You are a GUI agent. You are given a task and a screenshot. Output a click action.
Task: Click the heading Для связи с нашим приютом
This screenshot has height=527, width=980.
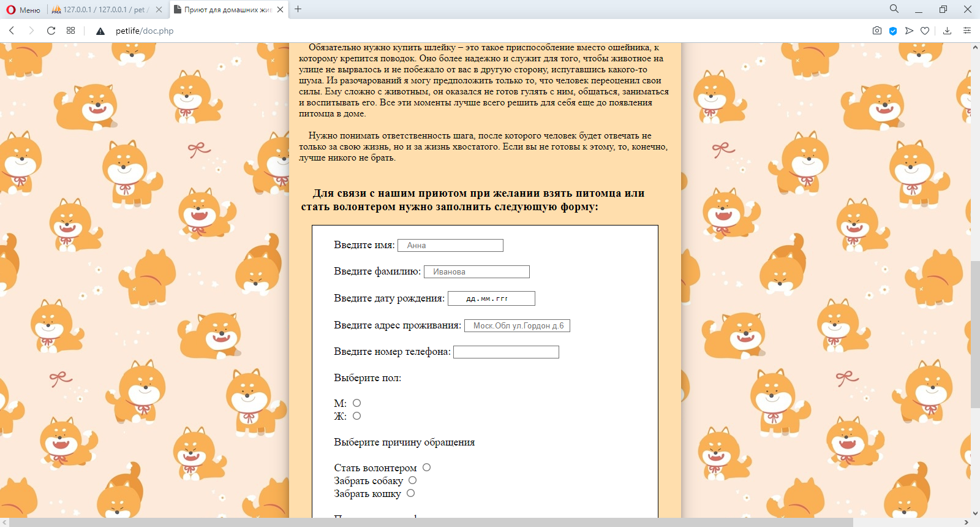coord(473,200)
